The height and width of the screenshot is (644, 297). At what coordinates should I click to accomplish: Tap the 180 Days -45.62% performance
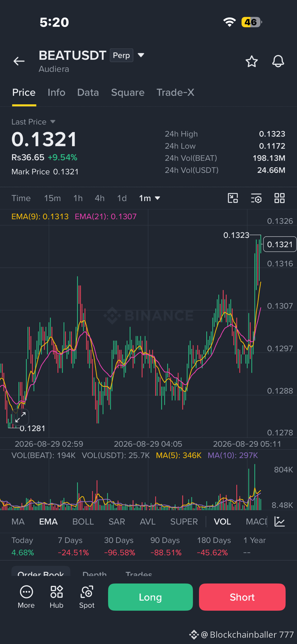pyautogui.click(x=214, y=546)
